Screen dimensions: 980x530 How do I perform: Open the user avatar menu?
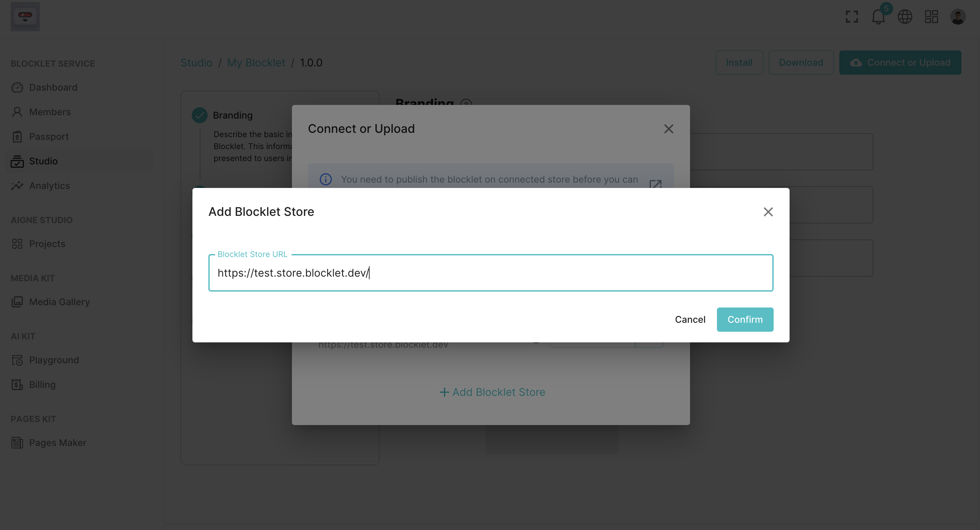coord(957,17)
